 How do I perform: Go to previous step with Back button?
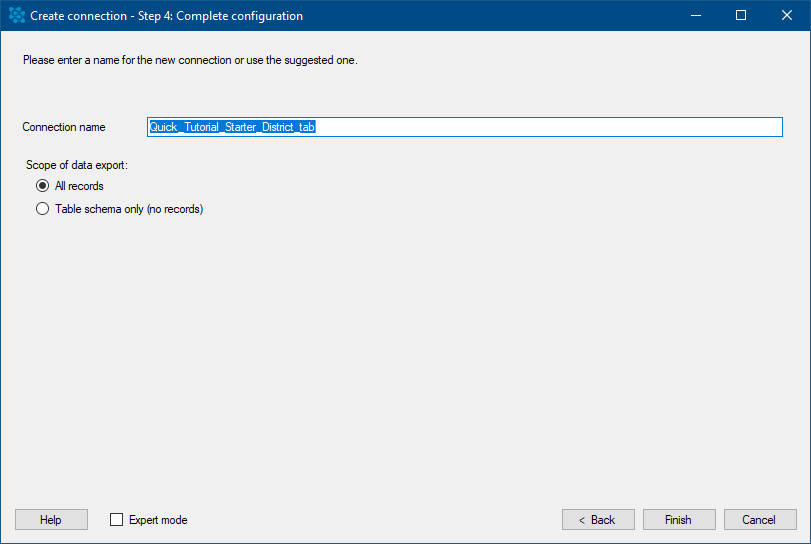(598, 520)
